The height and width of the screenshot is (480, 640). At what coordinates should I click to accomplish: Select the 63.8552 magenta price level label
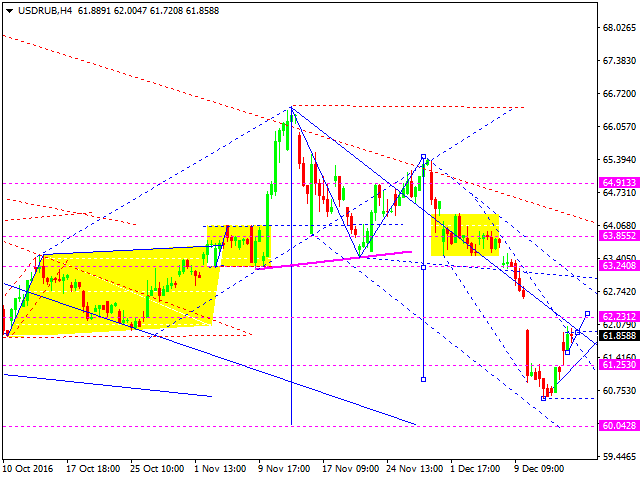pyautogui.click(x=619, y=236)
